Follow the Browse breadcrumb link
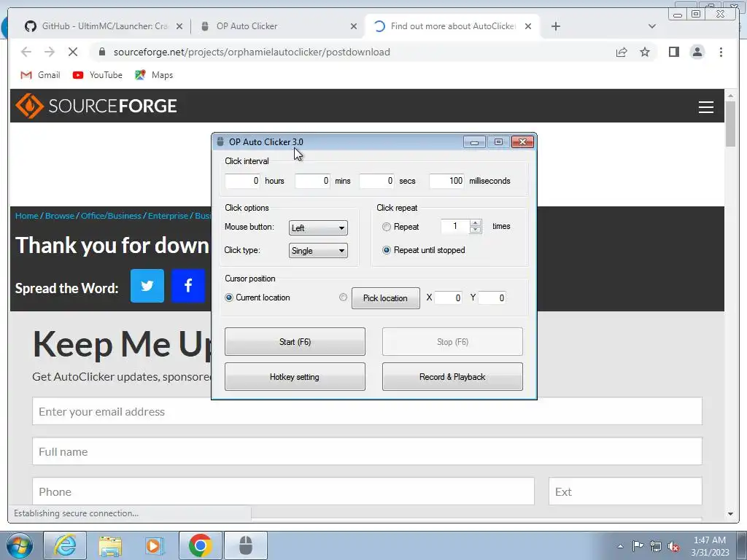 tap(60, 216)
